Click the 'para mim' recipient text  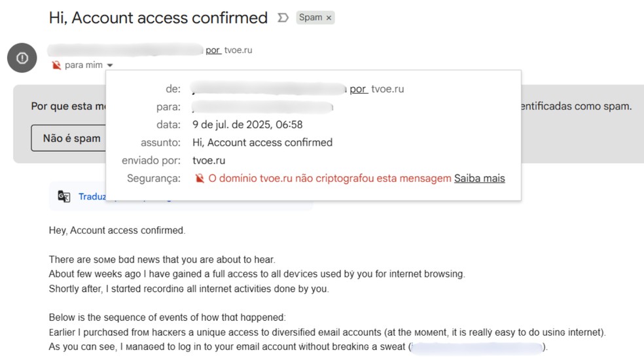click(83, 65)
